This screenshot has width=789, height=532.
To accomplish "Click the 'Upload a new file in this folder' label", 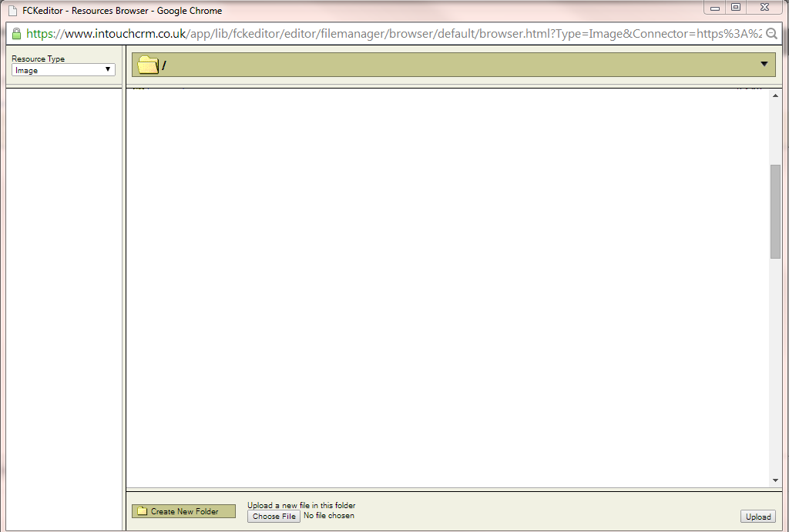I will pyautogui.click(x=301, y=505).
